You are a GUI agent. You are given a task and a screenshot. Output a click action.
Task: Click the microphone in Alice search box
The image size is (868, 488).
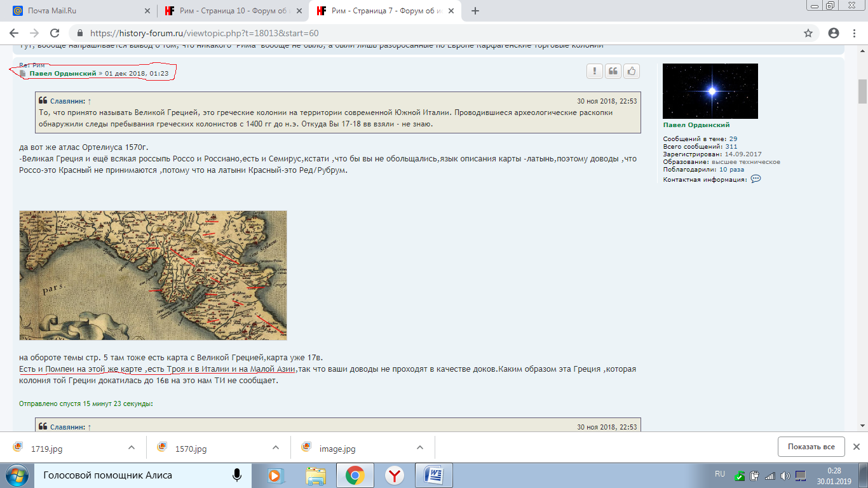(237, 475)
